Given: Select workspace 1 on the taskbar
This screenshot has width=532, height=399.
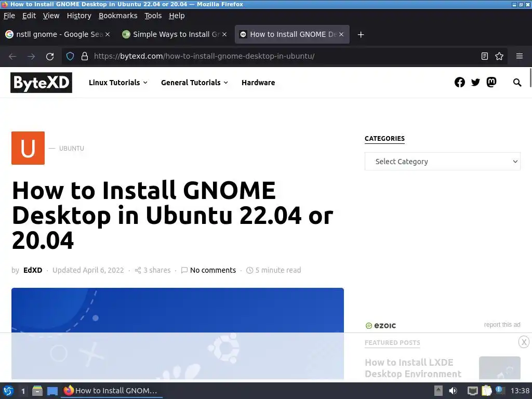Looking at the screenshot, I should [23, 391].
